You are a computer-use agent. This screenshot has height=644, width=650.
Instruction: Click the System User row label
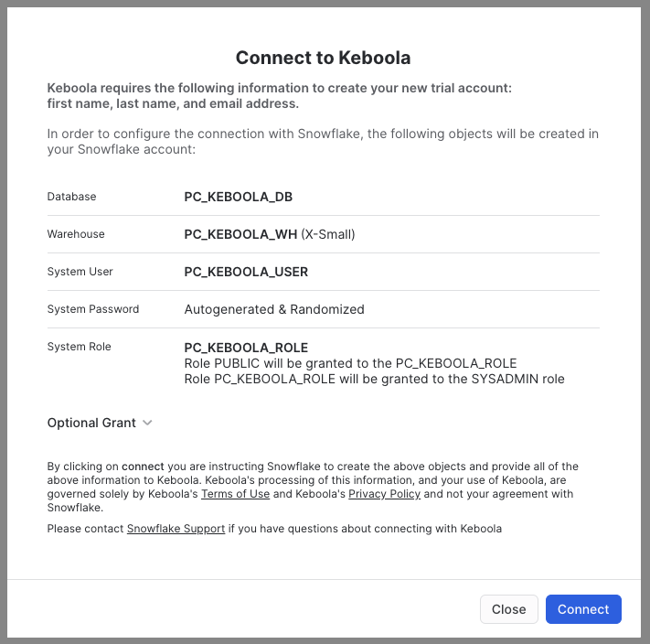click(x=80, y=272)
